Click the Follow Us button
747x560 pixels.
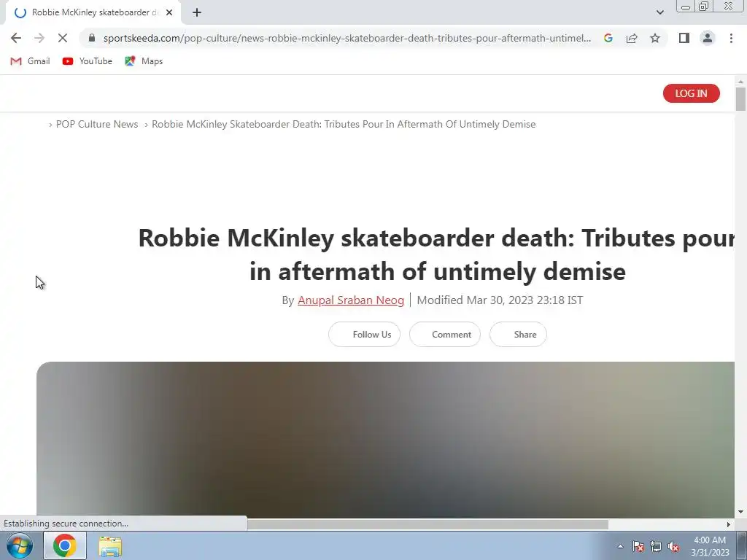(x=365, y=334)
